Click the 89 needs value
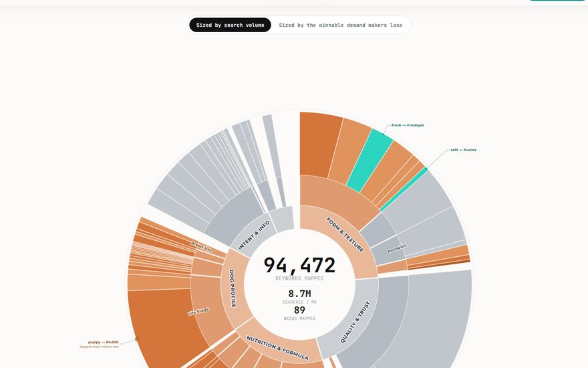 299,310
